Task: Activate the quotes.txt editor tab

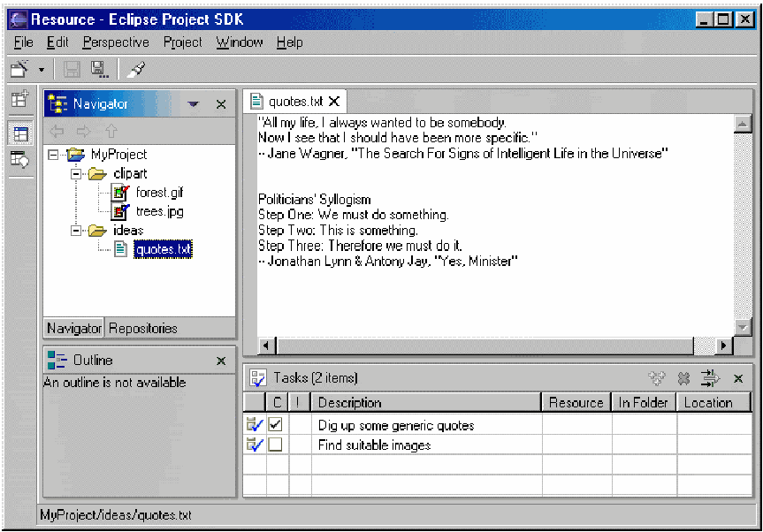Action: [295, 102]
